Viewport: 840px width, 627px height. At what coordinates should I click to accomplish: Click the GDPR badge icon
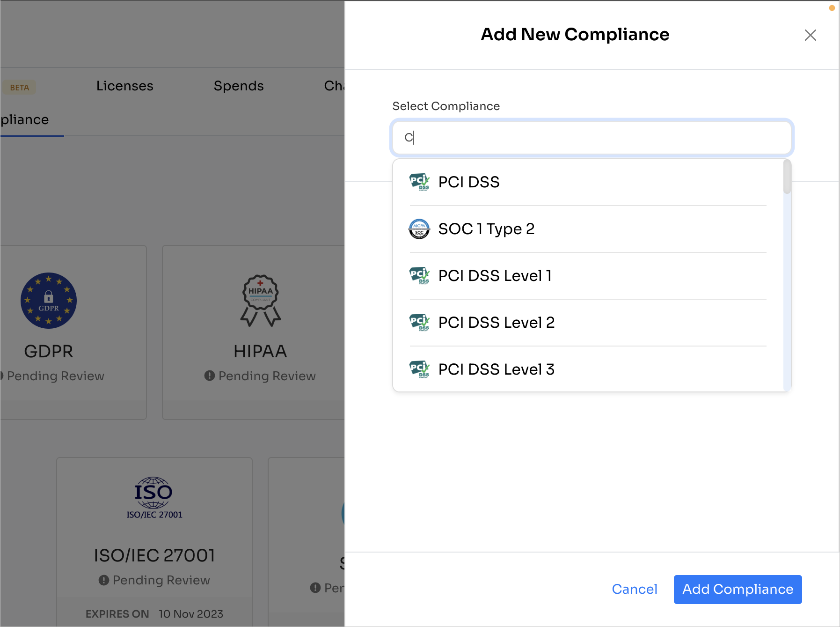pos(49,301)
